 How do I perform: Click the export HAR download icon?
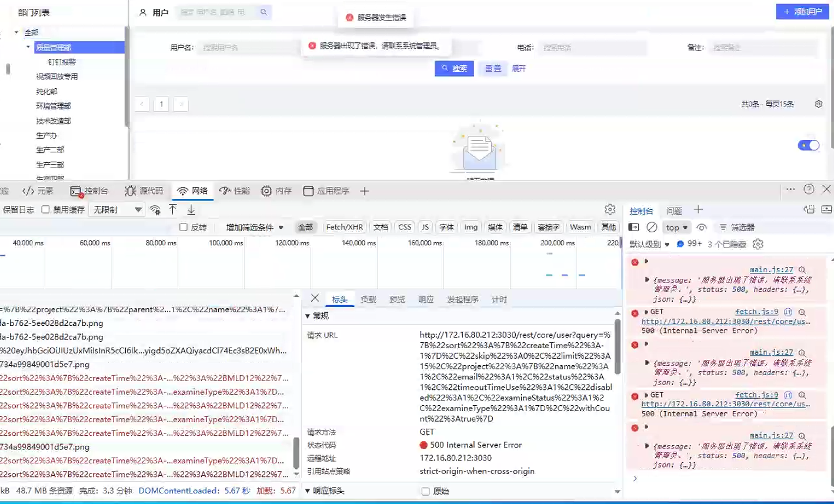click(x=191, y=210)
